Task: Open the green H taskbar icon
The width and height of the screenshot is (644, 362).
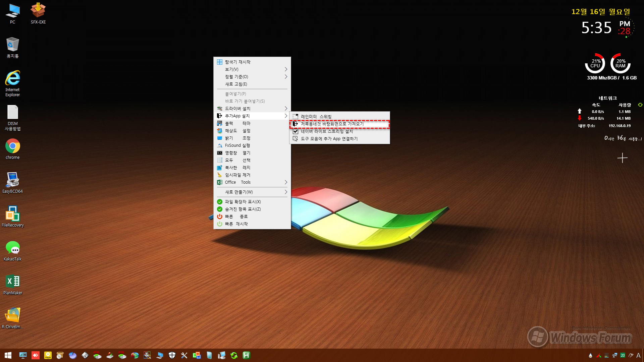Action: click(x=247, y=355)
